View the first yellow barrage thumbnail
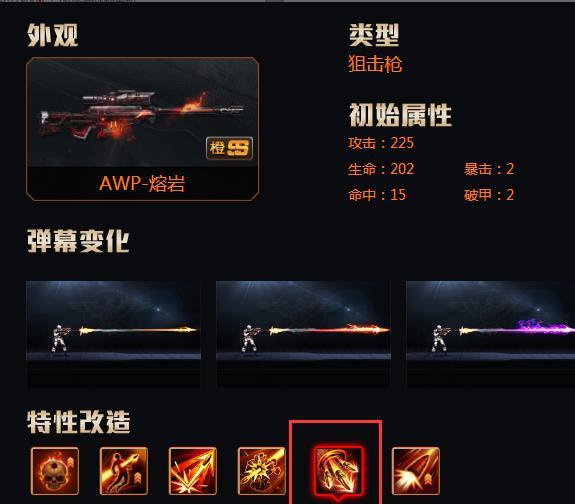This screenshot has width=575, height=504. 113,334
